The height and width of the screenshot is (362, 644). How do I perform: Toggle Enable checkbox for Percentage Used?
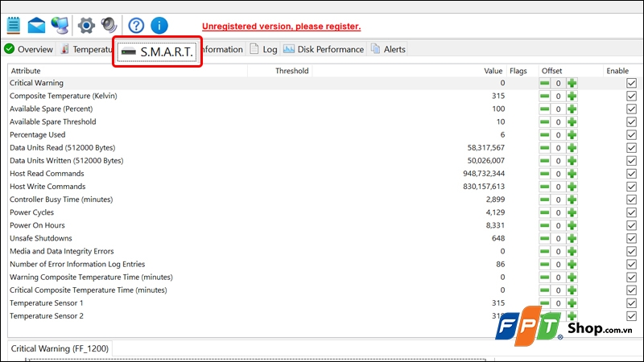pyautogui.click(x=631, y=135)
